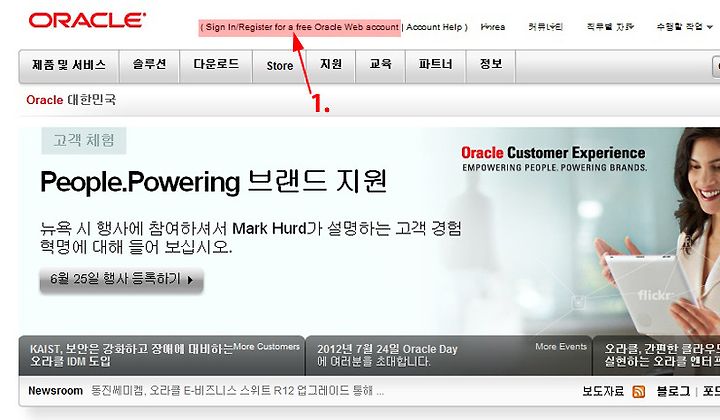
Task: Open the 지원 menu
Action: pyautogui.click(x=331, y=65)
